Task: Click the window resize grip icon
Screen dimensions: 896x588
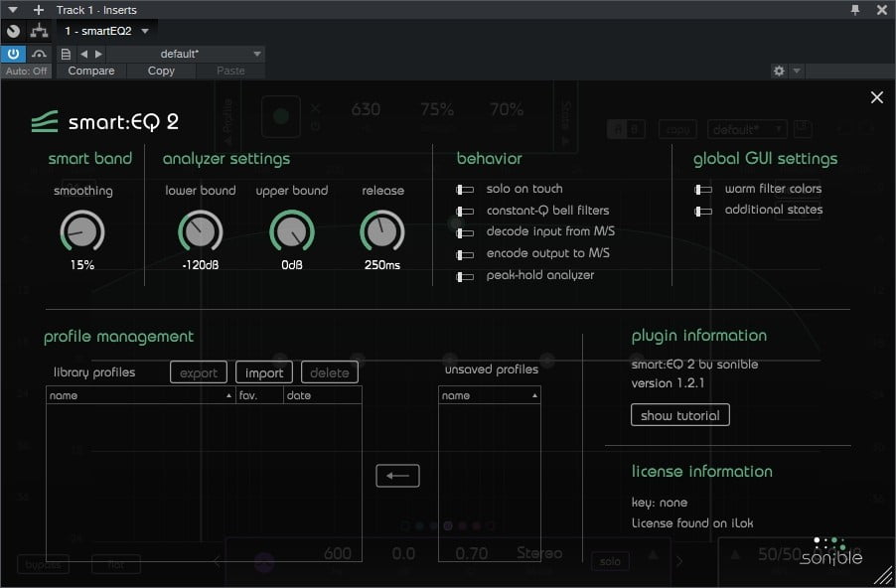Action: click(885, 576)
